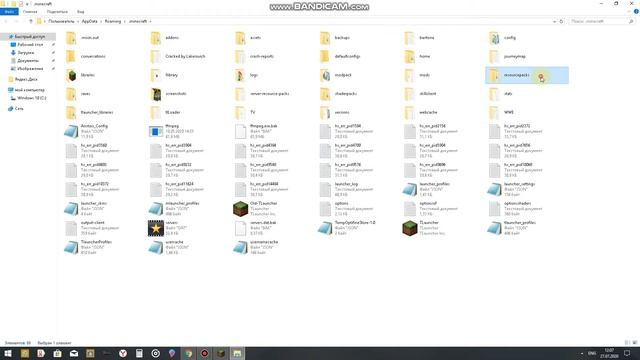Open the config folder
This screenshot has height=360, width=640.
pos(503,38)
